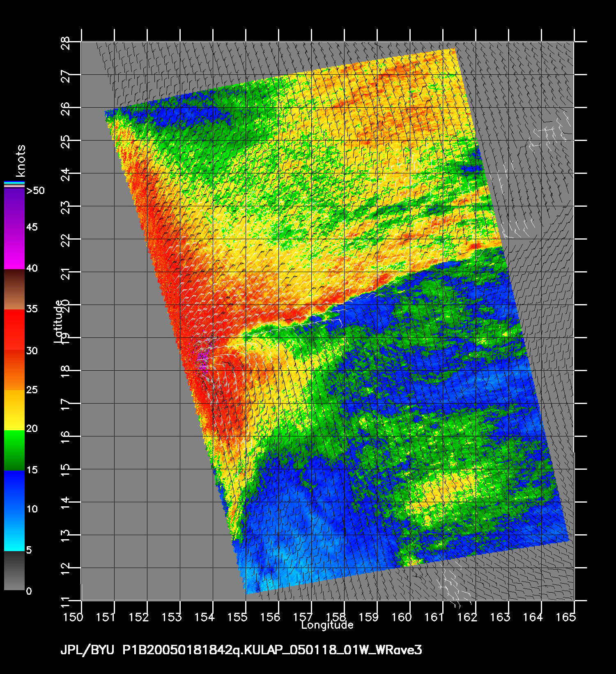Click the '30' legend value

pyautogui.click(x=32, y=351)
